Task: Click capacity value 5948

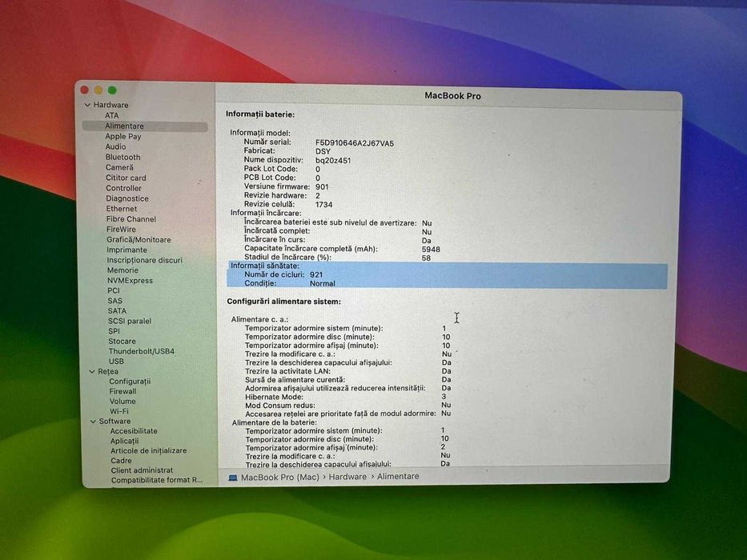Action: coord(431,249)
